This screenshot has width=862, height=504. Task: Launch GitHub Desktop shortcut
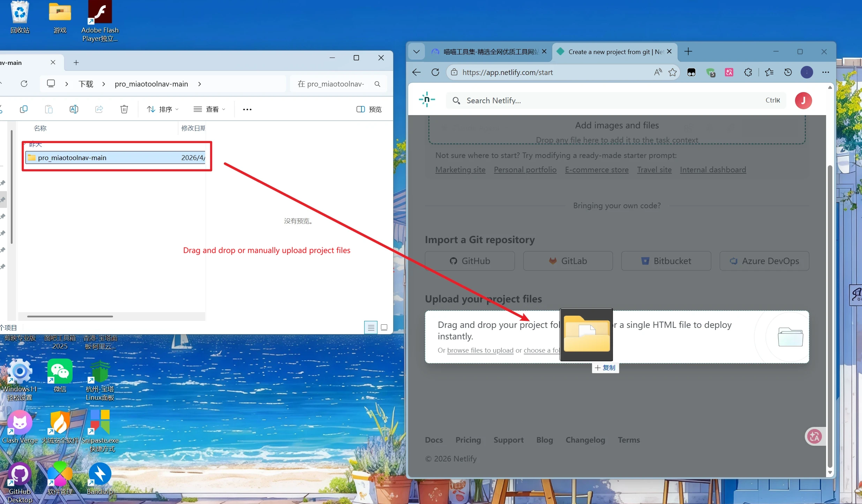pyautogui.click(x=20, y=482)
